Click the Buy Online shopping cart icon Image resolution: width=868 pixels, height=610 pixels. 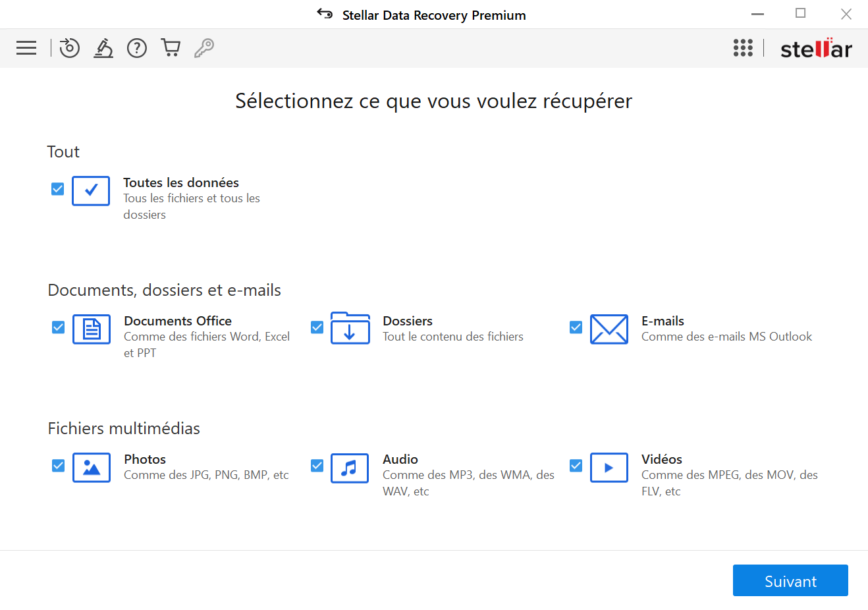[171, 47]
